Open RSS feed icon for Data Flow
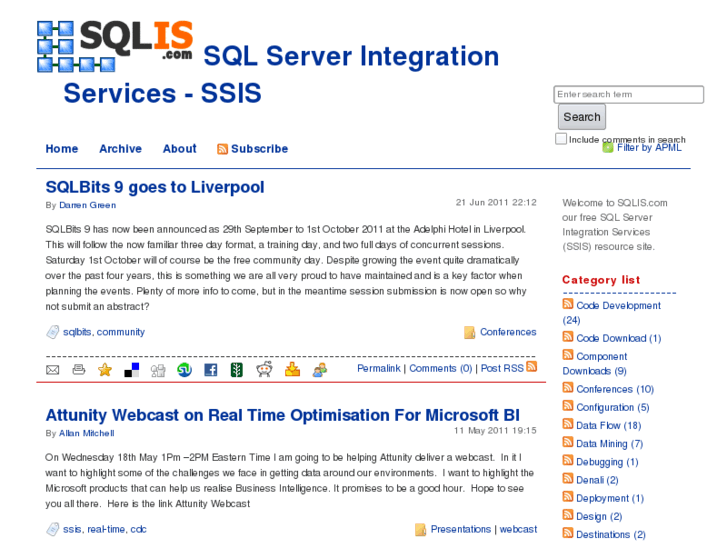The height and width of the screenshot is (545, 727). [x=568, y=424]
